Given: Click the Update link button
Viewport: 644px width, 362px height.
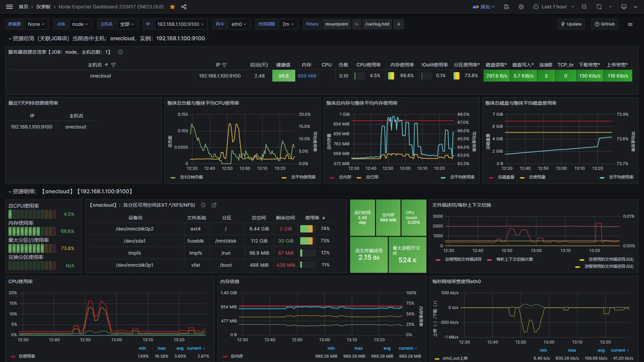Looking at the screenshot, I should point(571,24).
